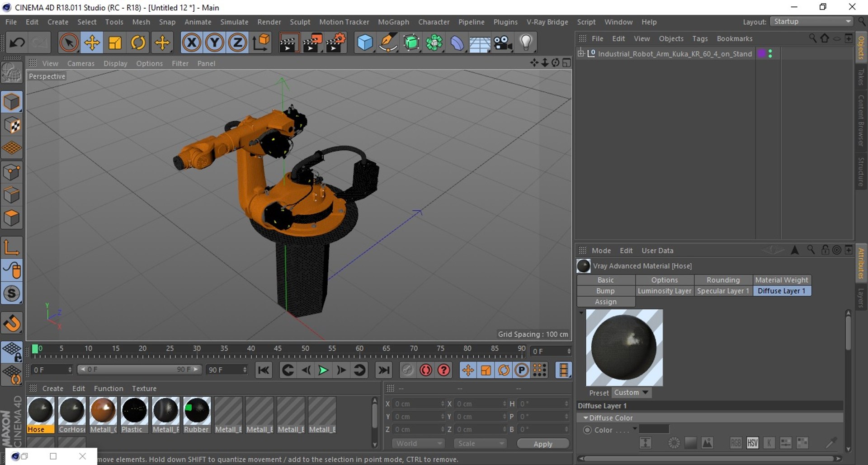Select the Live Selection tool

[69, 43]
